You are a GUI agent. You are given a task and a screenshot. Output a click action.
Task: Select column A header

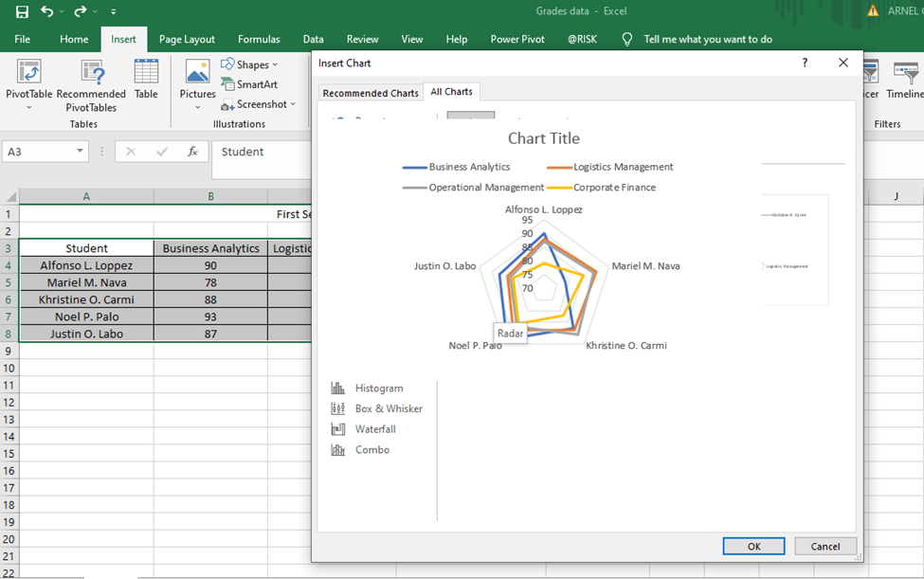pos(86,197)
